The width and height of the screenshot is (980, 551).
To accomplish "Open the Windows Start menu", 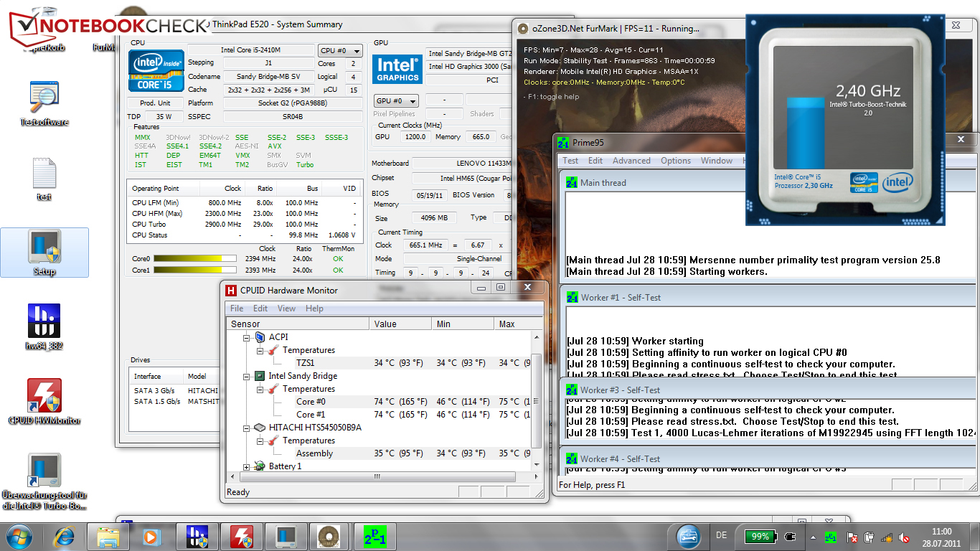I will click(x=19, y=537).
